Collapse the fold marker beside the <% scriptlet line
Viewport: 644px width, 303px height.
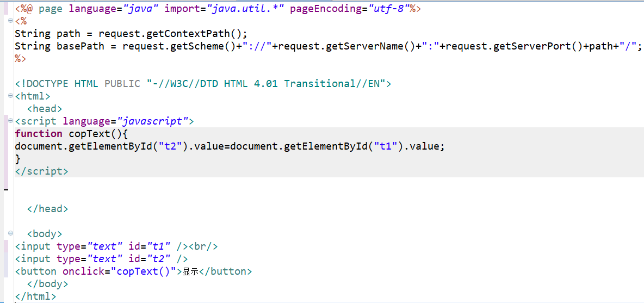coord(10,21)
